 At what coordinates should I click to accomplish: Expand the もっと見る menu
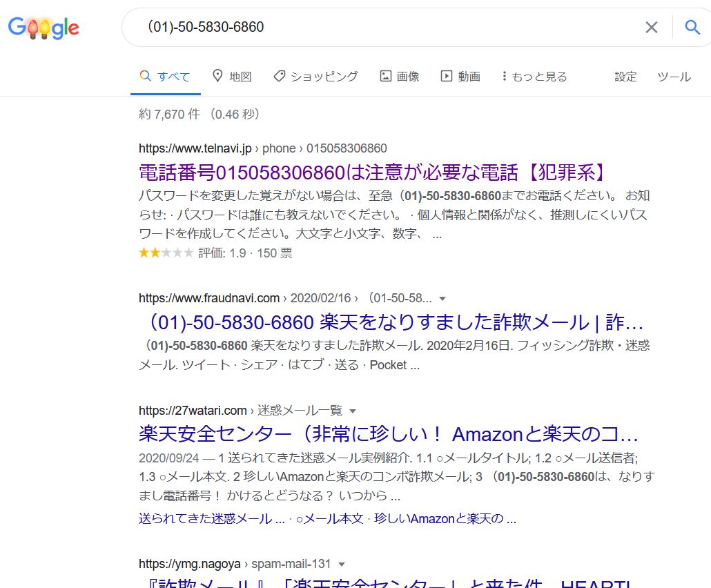pyautogui.click(x=534, y=77)
